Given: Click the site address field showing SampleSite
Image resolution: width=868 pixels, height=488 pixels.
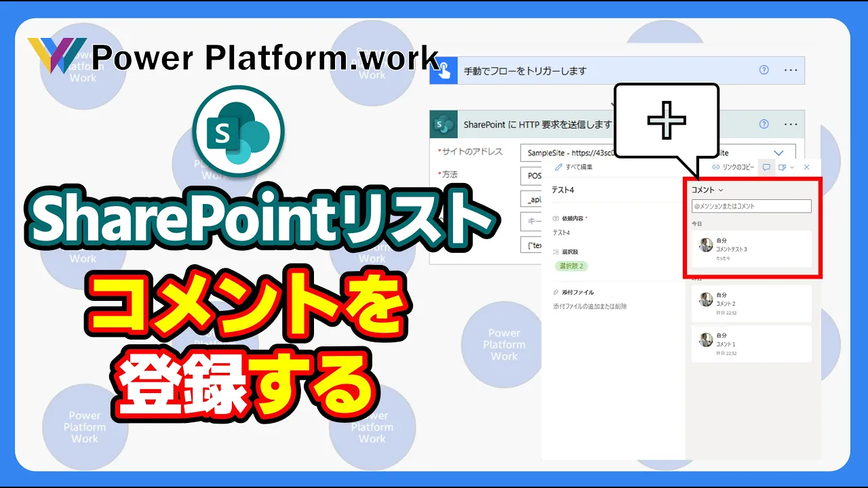Looking at the screenshot, I should coord(658,153).
